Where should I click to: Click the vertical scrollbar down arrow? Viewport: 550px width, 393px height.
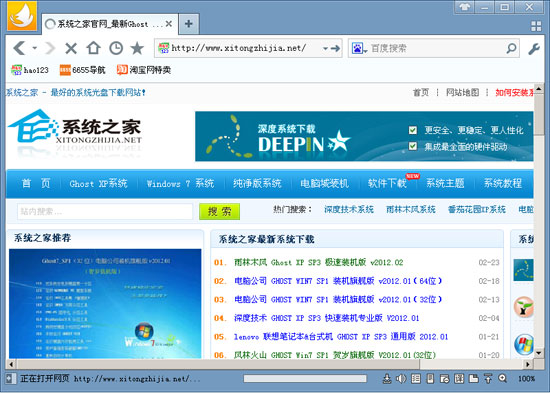539,353
